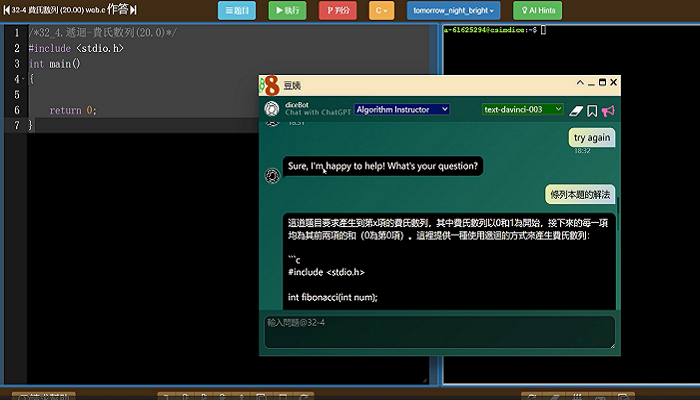Clear chat with the eraser icon
Image resolution: width=700 pixels, height=400 pixels.
[576, 111]
